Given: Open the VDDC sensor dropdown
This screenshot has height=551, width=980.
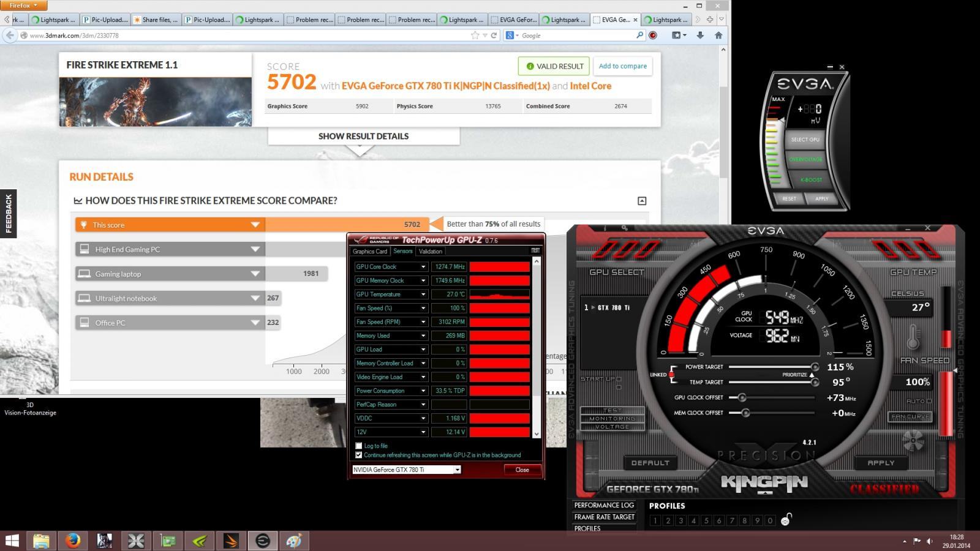Looking at the screenshot, I should coord(423,418).
